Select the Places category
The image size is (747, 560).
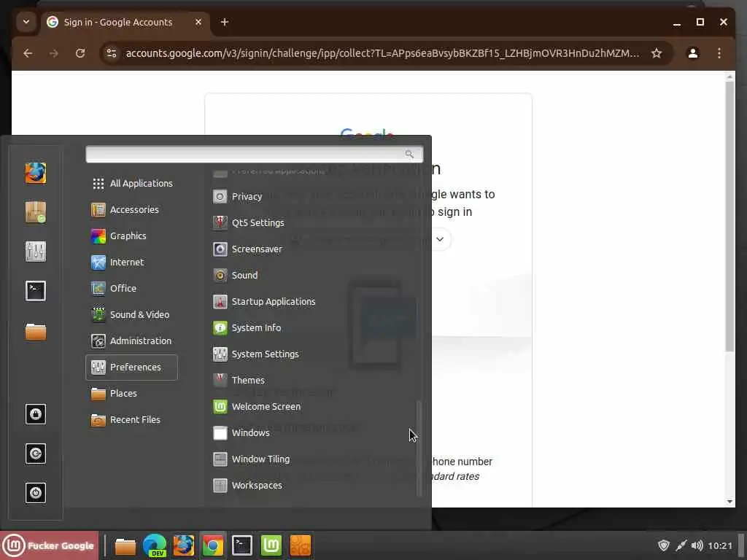[x=131, y=393]
